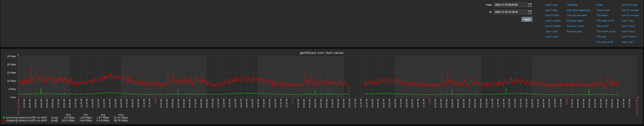This screenshot has height=126, width=644.
Task: Select Last 1 year range
Action: tap(551, 31)
